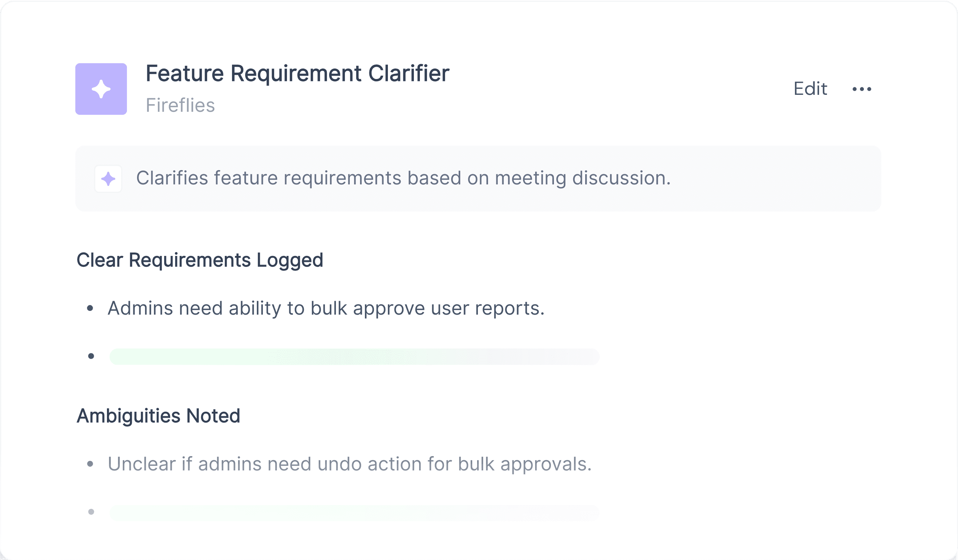This screenshot has width=958, height=560.
Task: Click the word 'Feature' in the title
Action: pyautogui.click(x=185, y=73)
